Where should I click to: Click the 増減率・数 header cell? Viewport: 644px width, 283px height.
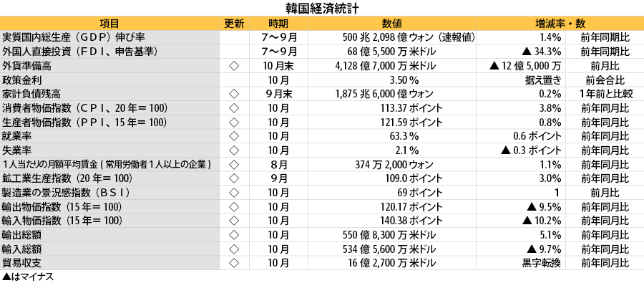[560, 24]
